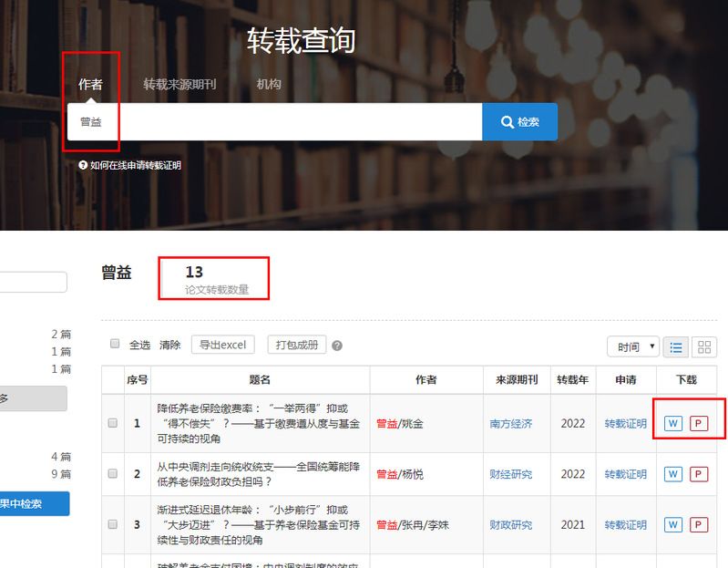
Task: Click the blue 检索 search button
Action: (x=519, y=122)
